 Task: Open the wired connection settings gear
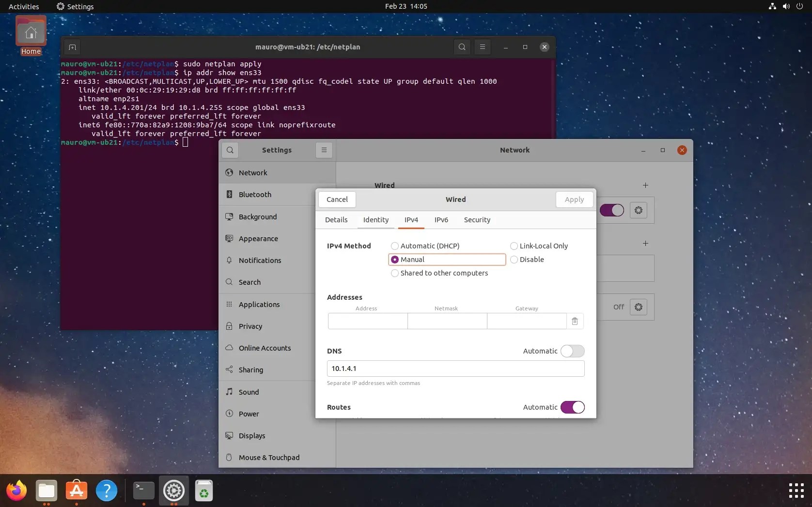(638, 211)
